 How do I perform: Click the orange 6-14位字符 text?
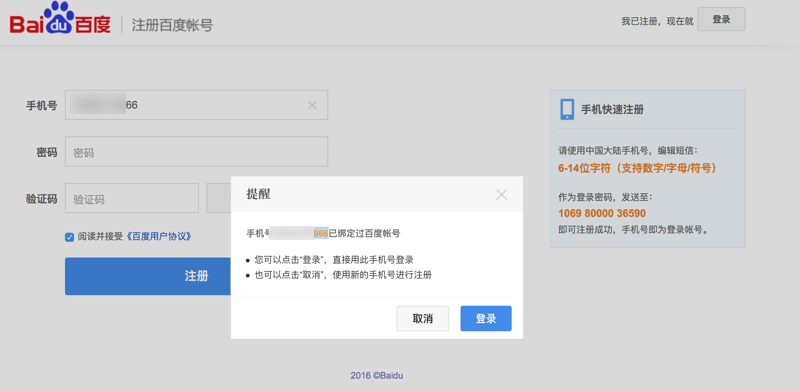point(637,168)
